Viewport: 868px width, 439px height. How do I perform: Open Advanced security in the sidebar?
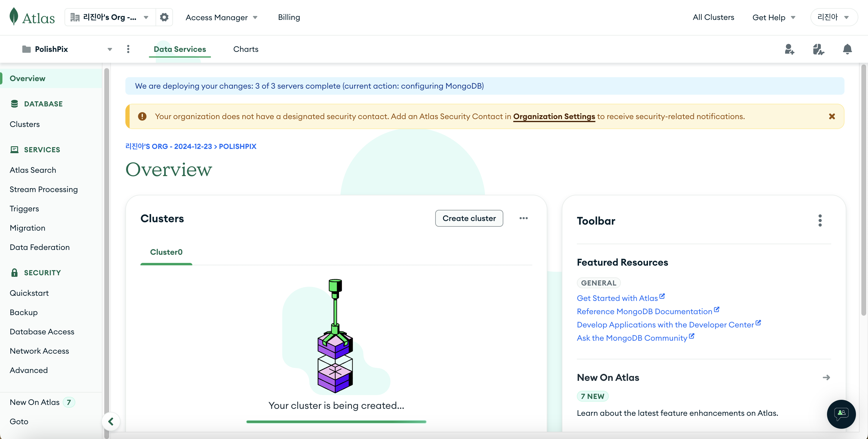[29, 370]
